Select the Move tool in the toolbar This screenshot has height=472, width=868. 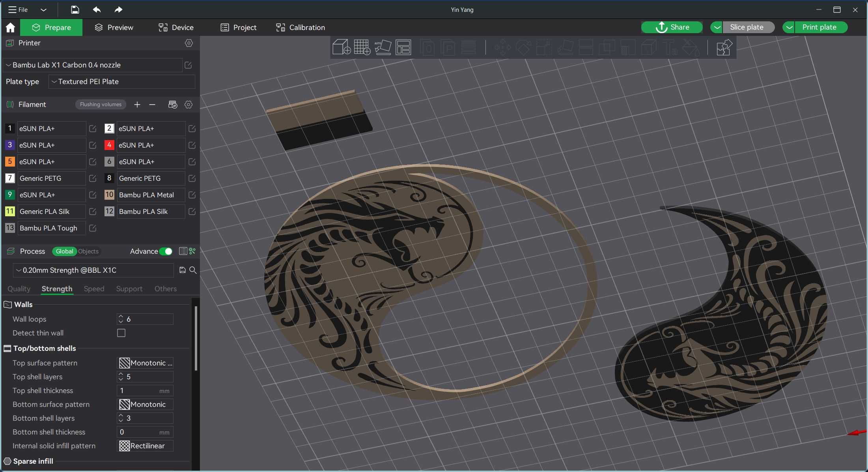coord(502,48)
